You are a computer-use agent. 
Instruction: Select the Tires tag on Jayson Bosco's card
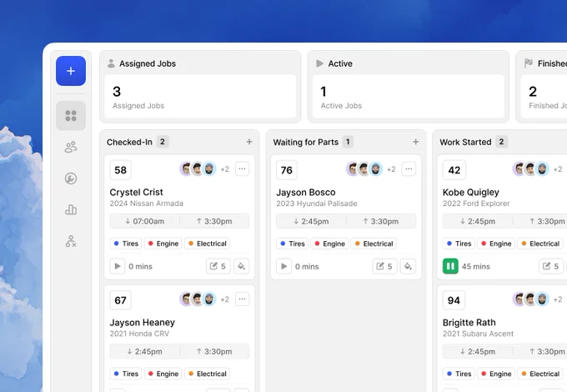[x=292, y=244]
